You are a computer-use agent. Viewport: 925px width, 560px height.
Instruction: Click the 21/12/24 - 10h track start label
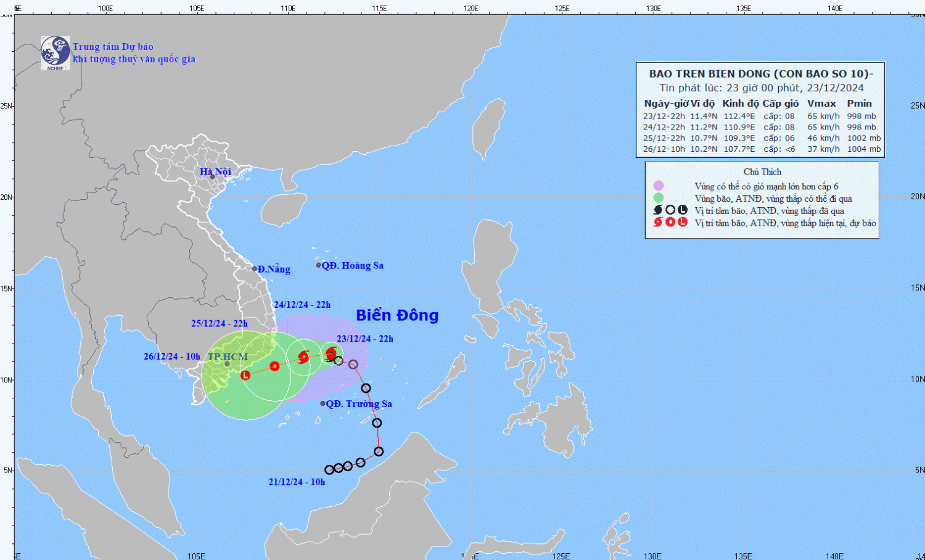pyautogui.click(x=297, y=482)
